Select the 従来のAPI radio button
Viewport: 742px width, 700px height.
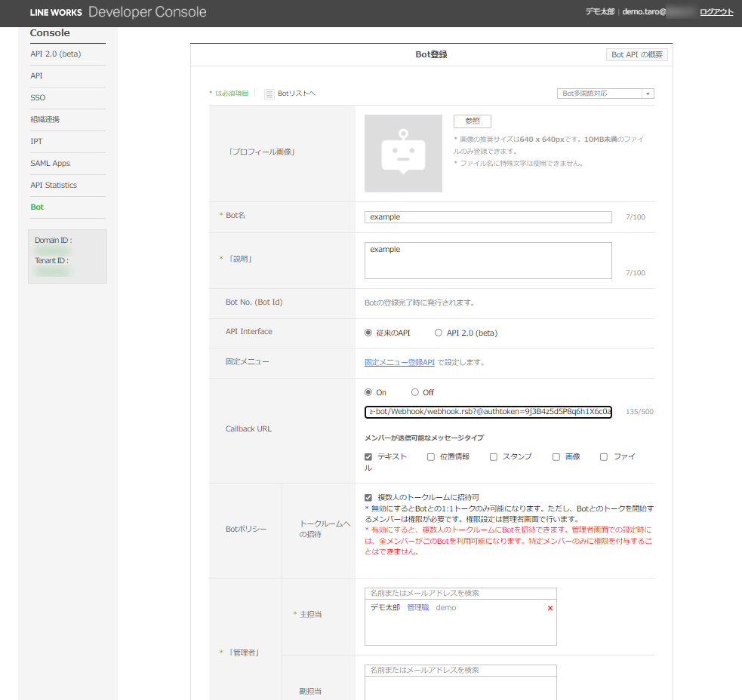pyautogui.click(x=368, y=333)
